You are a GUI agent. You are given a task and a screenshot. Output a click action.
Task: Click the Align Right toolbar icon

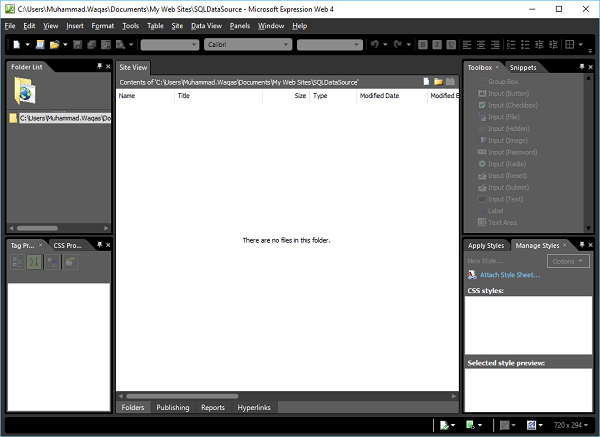tap(495, 45)
